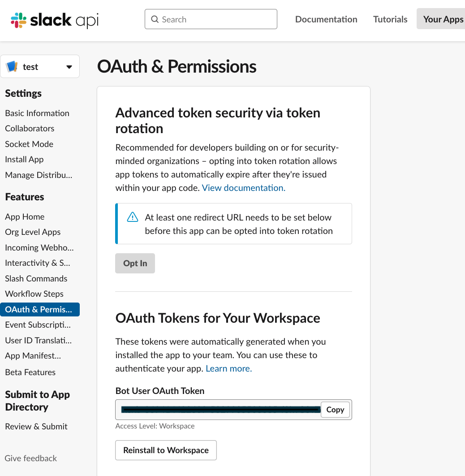Select the Bot User OAuth Token field

pos(218,410)
